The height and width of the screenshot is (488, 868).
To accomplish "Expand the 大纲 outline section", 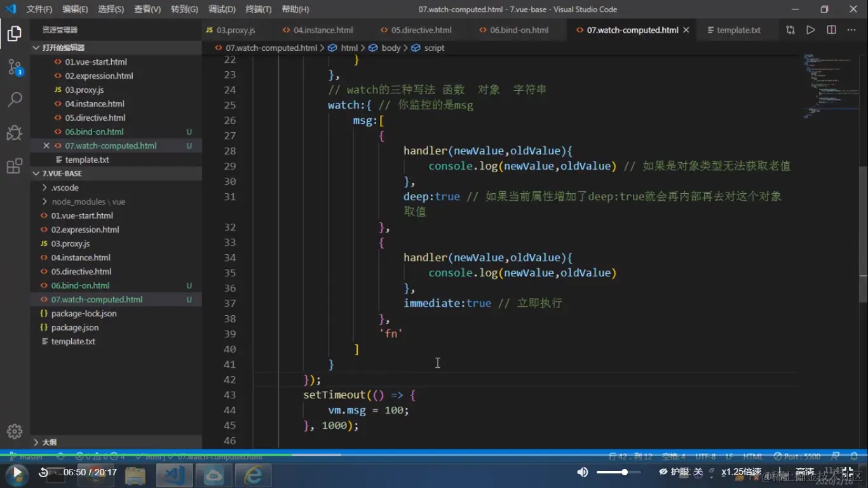I will point(116,442).
